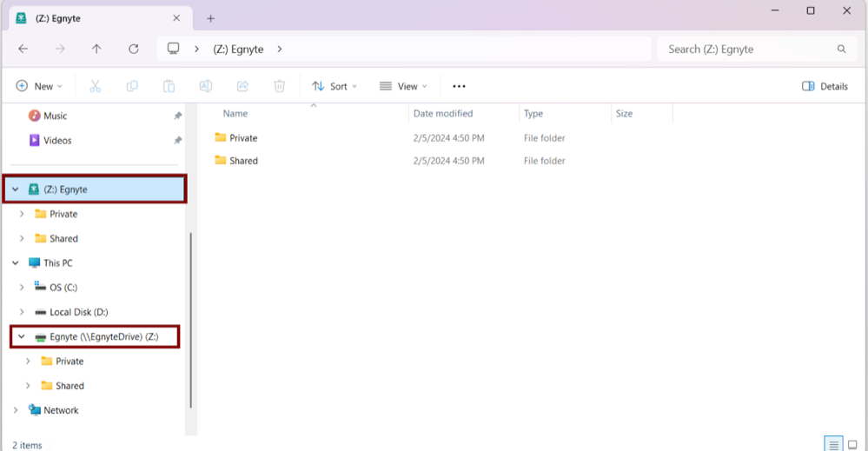Click the Shared folder icon in file list
Screen dimensions: 868x451
[x=221, y=160]
